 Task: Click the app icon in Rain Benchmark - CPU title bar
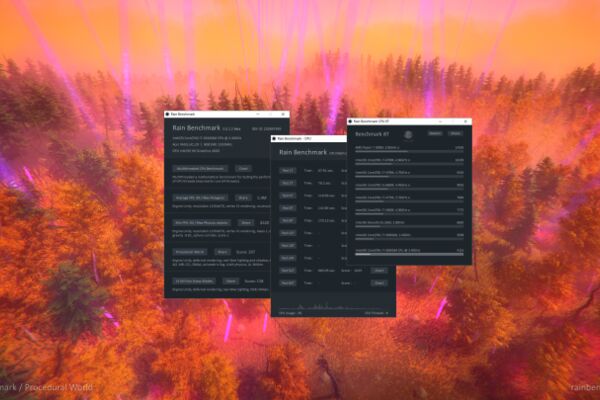(274, 139)
